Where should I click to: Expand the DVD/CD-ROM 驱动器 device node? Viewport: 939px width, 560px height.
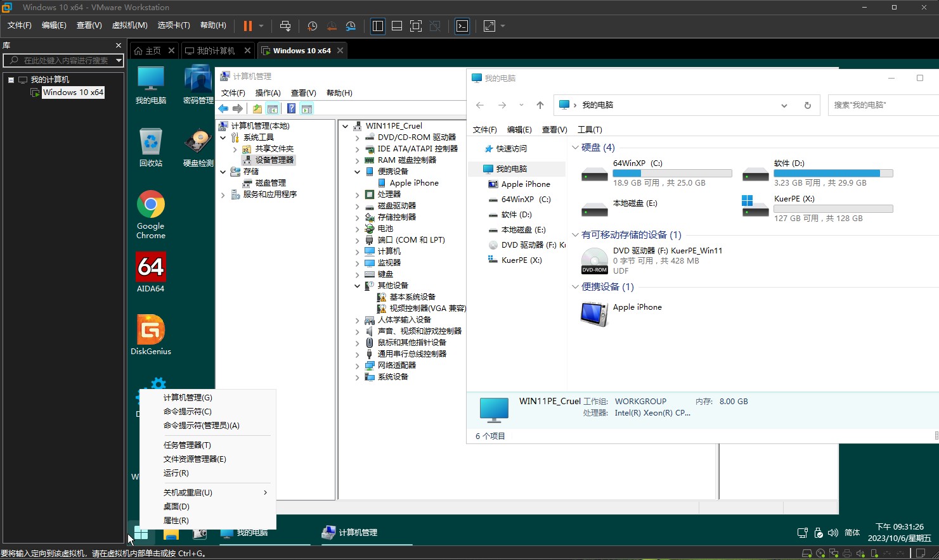[358, 137]
